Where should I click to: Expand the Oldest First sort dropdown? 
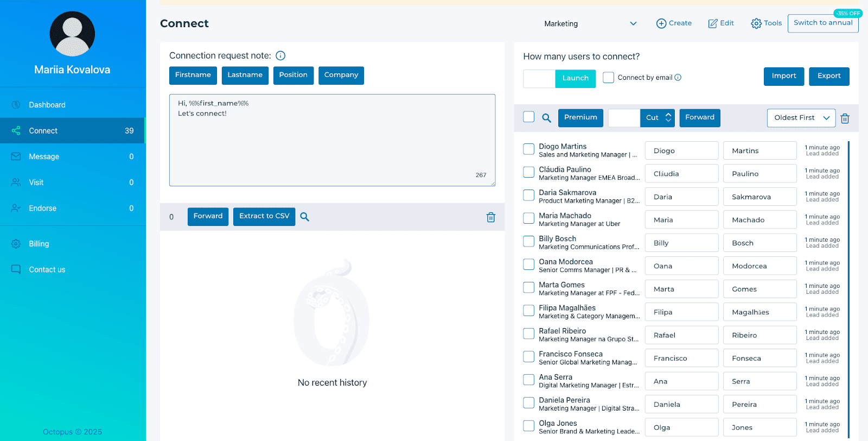801,118
